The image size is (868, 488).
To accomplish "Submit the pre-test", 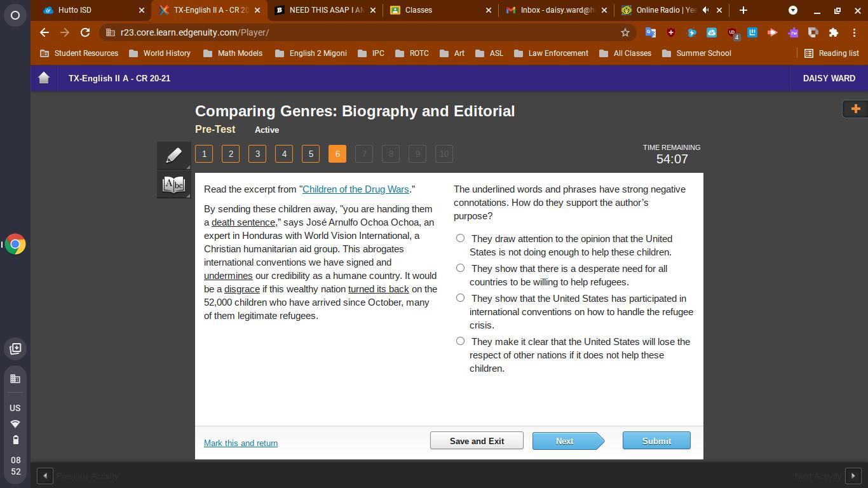I will [656, 440].
